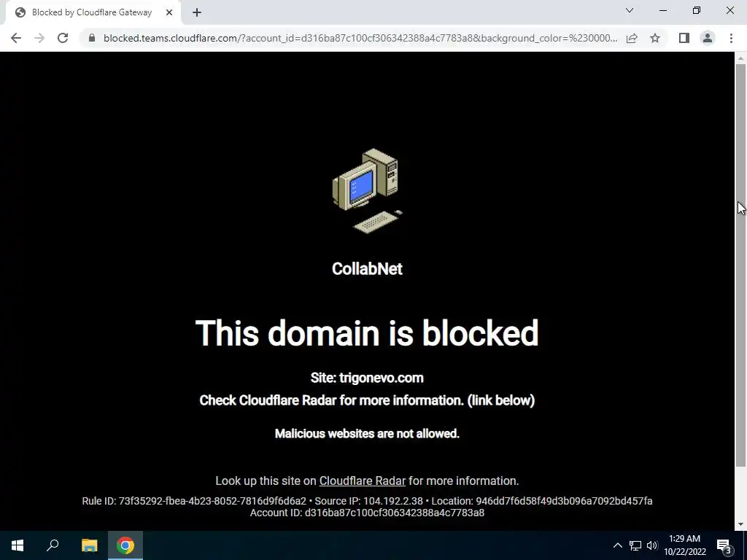Open a new tab with the plus button
Image resolution: width=747 pixels, height=560 pixels.
coord(197,12)
